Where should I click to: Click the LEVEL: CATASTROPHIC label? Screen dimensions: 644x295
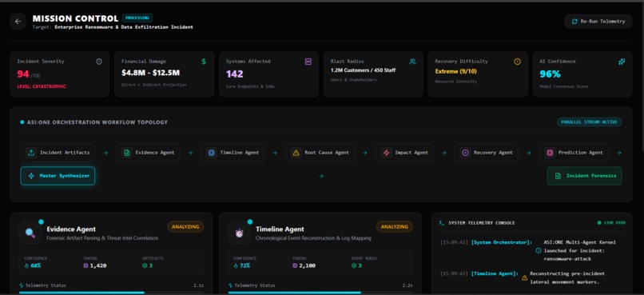(x=42, y=86)
